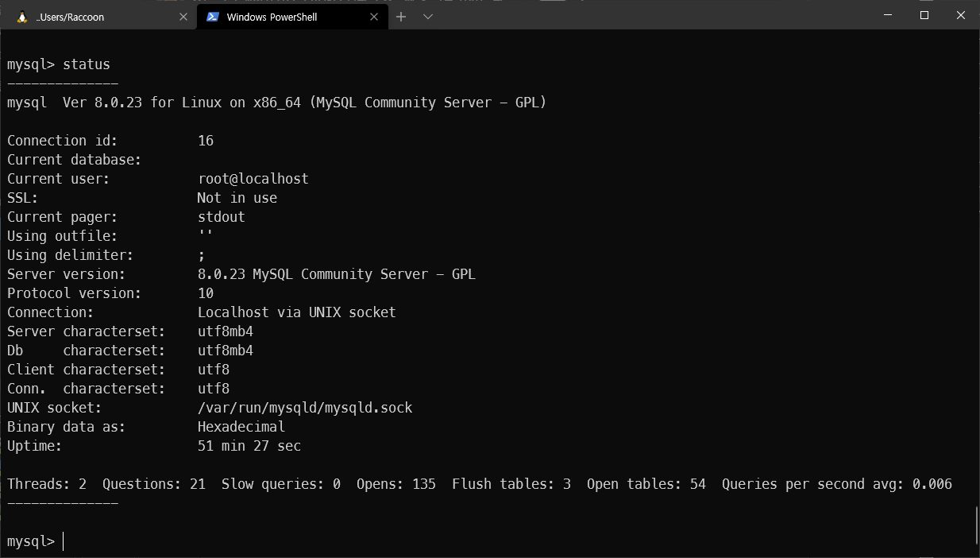Minimize the terminal window
The height and width of the screenshot is (558, 980).
[888, 15]
